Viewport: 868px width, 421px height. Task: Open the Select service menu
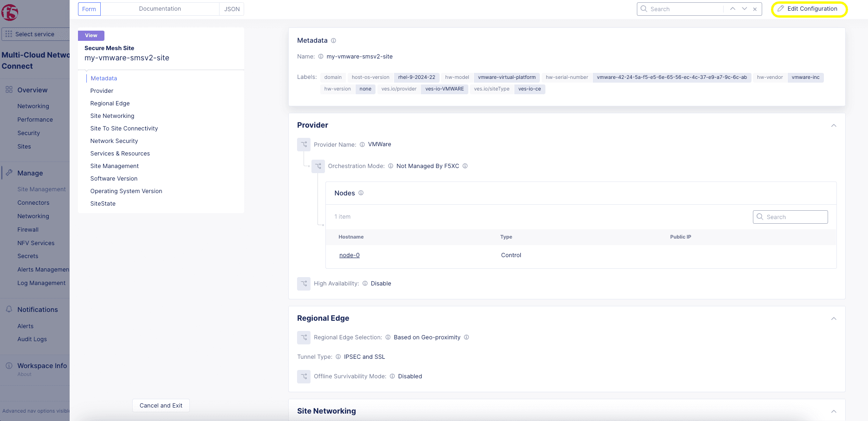[35, 34]
